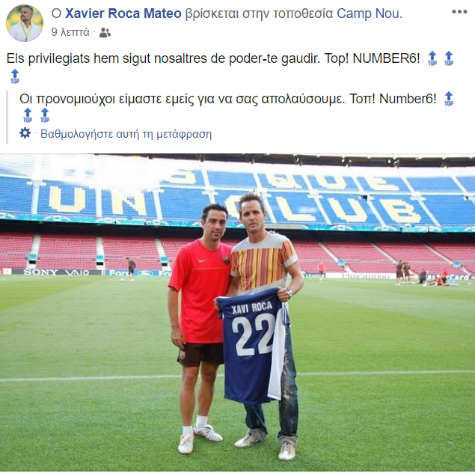Click 'Βαθμολογήστε αυτή τη μετάφραση' link
Viewport: 475px width, 476px height.
pos(126,134)
